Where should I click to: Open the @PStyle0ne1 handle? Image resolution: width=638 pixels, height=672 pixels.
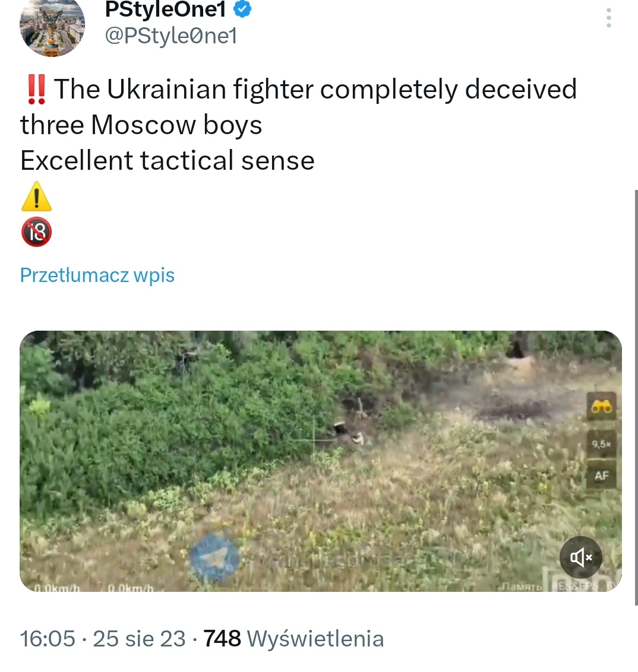tap(170, 36)
